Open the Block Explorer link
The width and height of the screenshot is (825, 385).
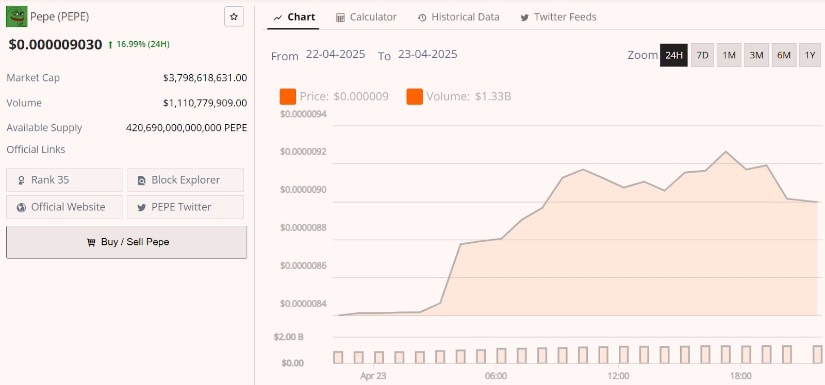pyautogui.click(x=185, y=180)
